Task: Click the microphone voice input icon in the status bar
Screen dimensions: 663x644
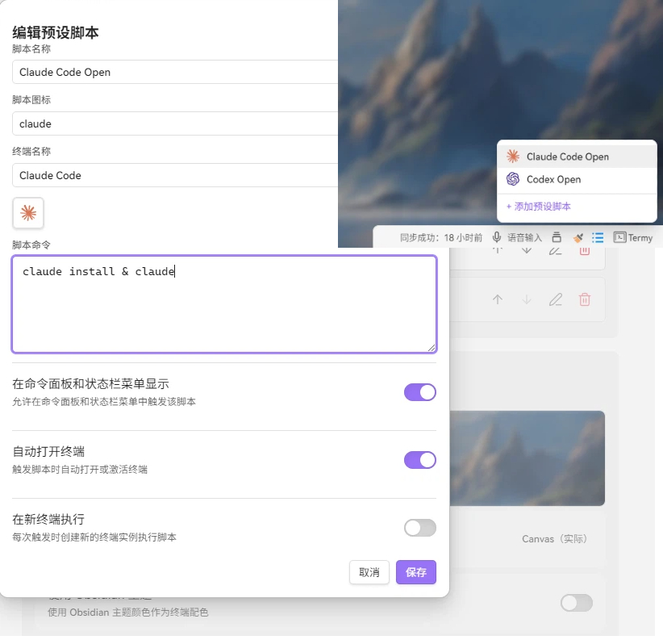Action: pos(497,237)
